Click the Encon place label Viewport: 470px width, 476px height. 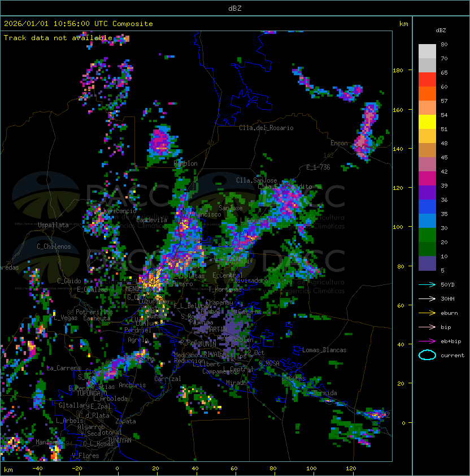coord(339,143)
